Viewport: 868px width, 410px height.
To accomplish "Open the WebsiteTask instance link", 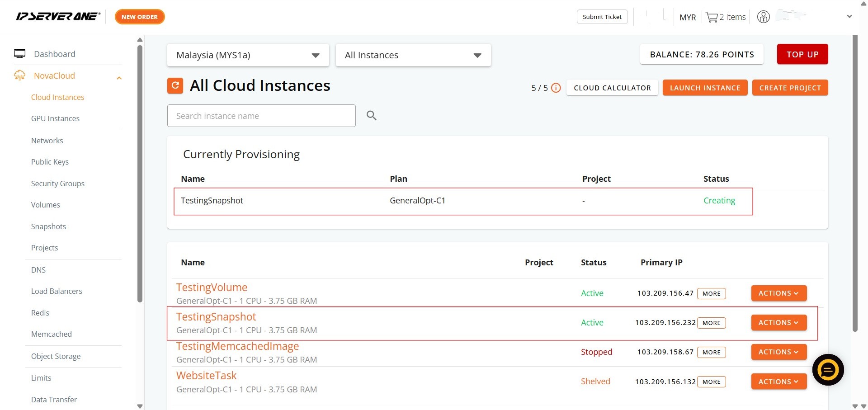I will click(206, 376).
